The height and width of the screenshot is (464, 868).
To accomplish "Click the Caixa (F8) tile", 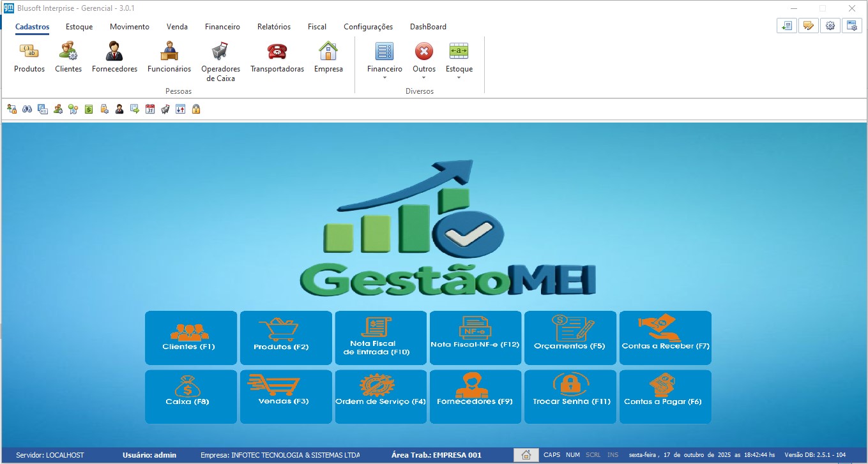I will (x=191, y=396).
